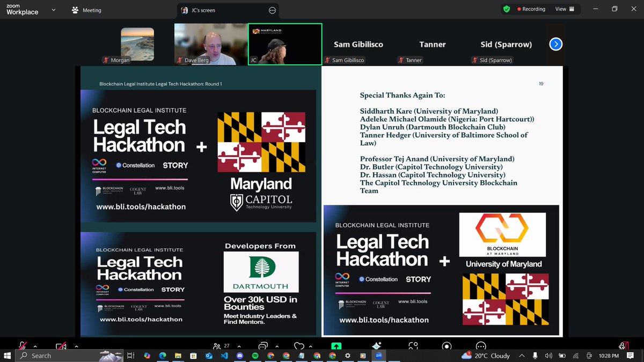The image size is (644, 362).
Task: Select Dave Berg's video thumbnail
Action: 211,44
